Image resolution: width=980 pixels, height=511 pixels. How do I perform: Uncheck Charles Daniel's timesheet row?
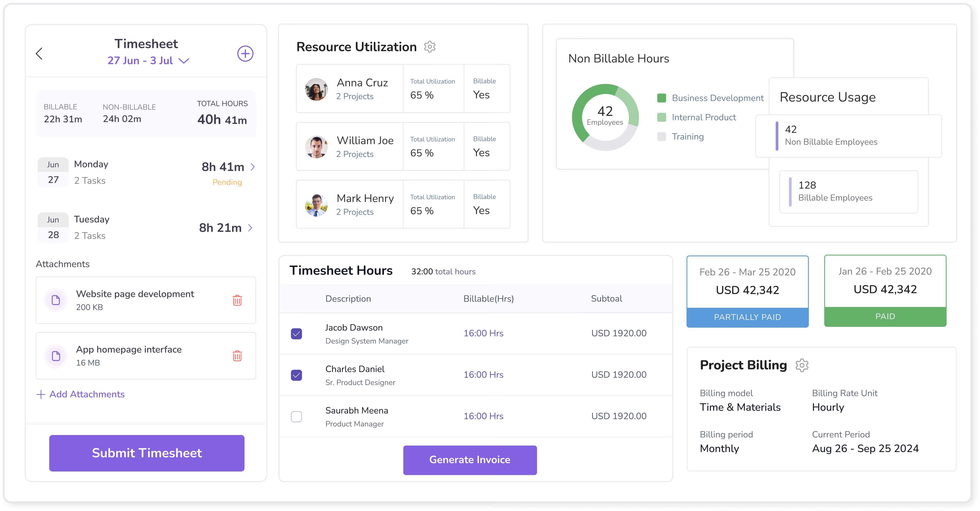coord(296,375)
